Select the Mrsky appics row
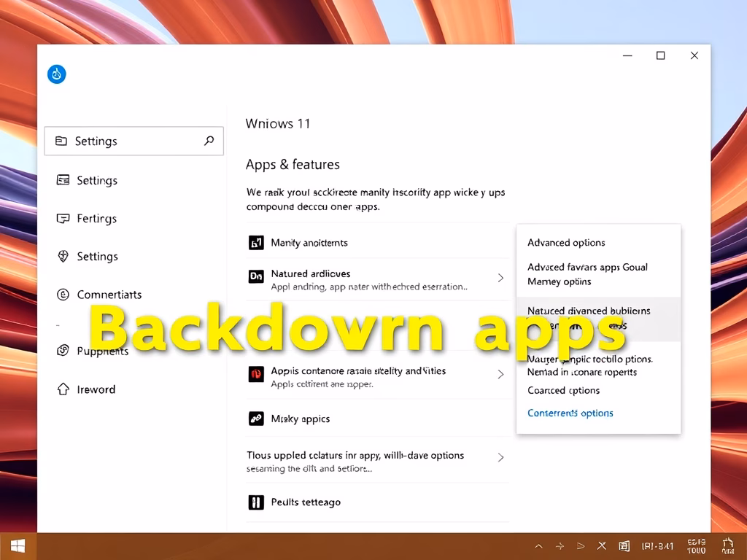This screenshot has width=747, height=560. [x=377, y=419]
